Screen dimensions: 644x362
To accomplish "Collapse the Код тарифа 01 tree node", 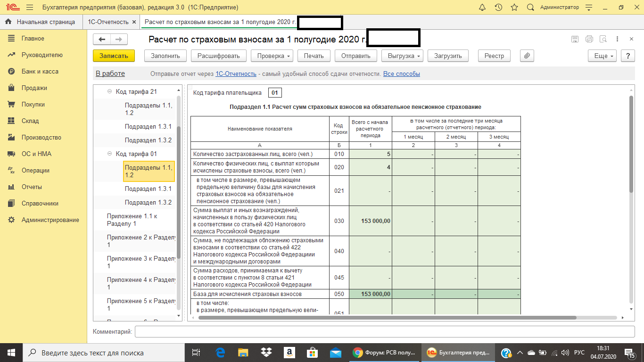I will [x=110, y=154].
